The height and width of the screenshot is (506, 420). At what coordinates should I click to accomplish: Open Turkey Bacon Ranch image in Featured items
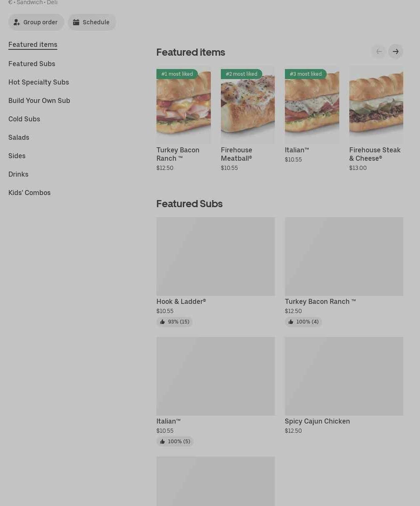(183, 105)
